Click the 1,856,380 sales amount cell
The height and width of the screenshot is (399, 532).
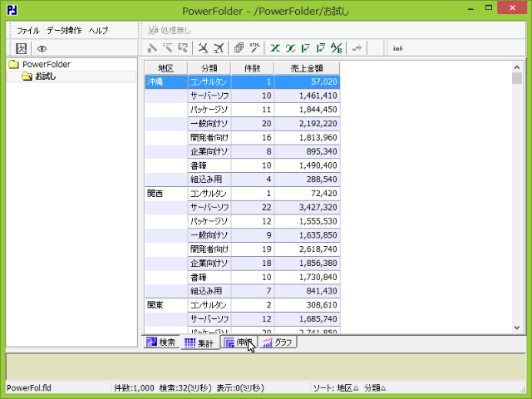point(307,263)
